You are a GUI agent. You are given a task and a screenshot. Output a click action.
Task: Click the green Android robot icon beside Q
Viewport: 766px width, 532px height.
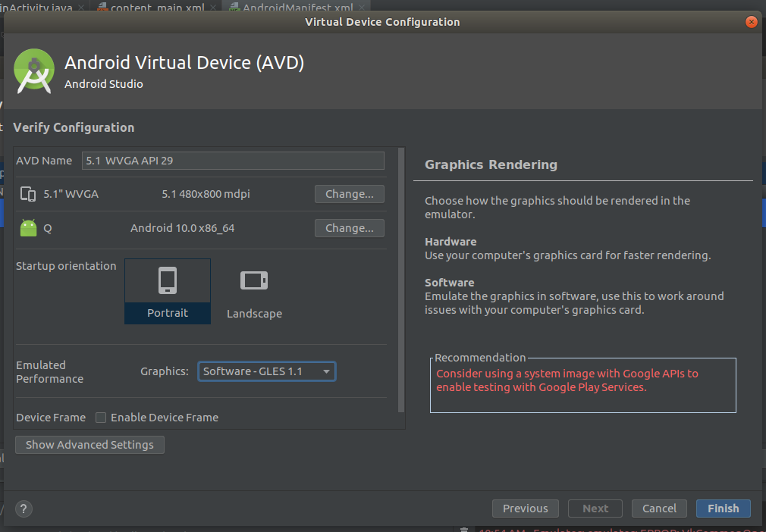coord(28,228)
